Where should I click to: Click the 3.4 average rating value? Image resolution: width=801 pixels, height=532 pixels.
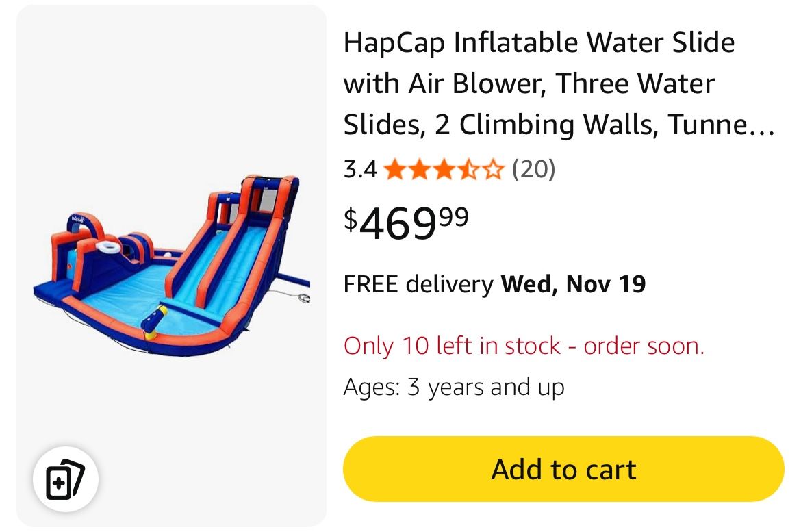[359, 169]
